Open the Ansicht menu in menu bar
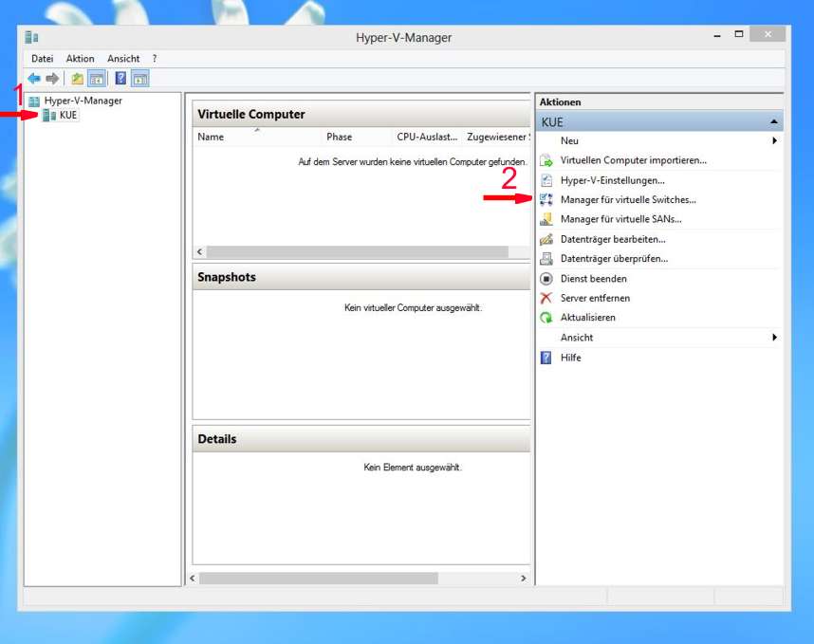814x644 pixels. pos(123,59)
